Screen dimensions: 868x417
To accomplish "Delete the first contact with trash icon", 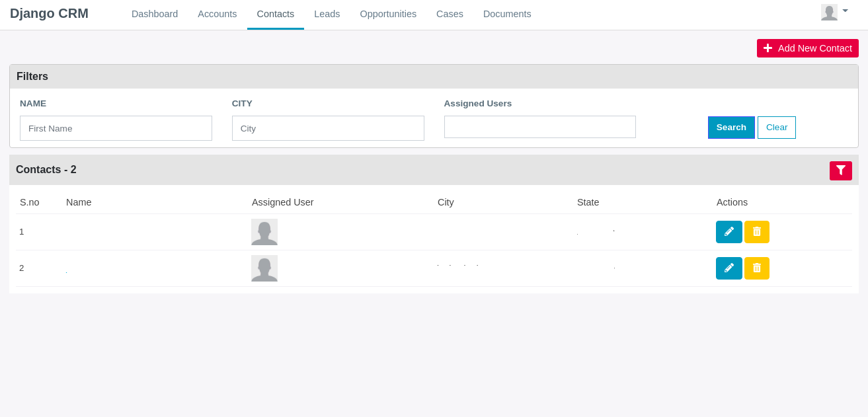I will [757, 232].
